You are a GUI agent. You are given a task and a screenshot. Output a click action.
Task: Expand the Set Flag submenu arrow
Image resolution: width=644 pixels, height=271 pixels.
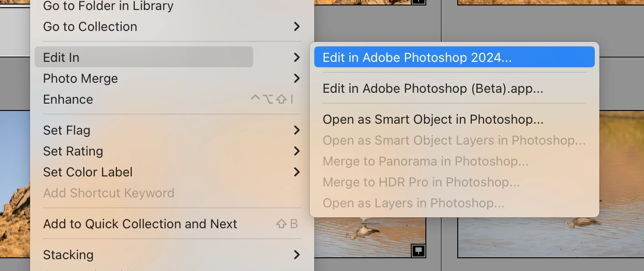click(x=296, y=130)
